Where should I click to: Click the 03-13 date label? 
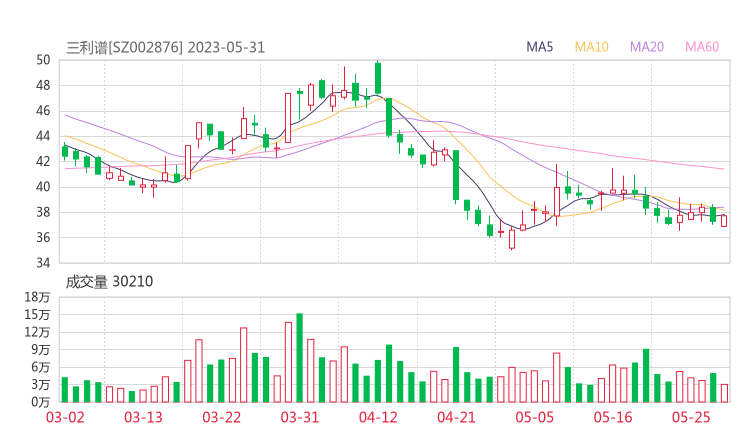pyautogui.click(x=143, y=417)
